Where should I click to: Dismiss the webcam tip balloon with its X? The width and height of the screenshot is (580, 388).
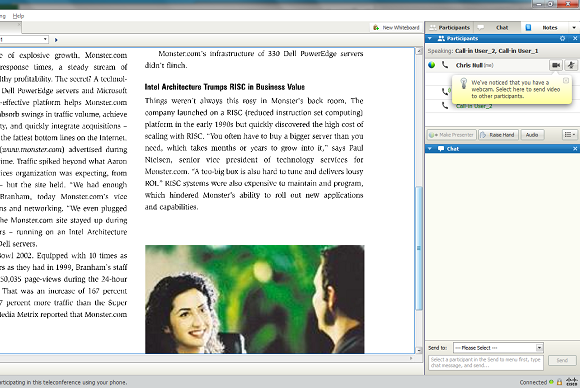coord(566,80)
